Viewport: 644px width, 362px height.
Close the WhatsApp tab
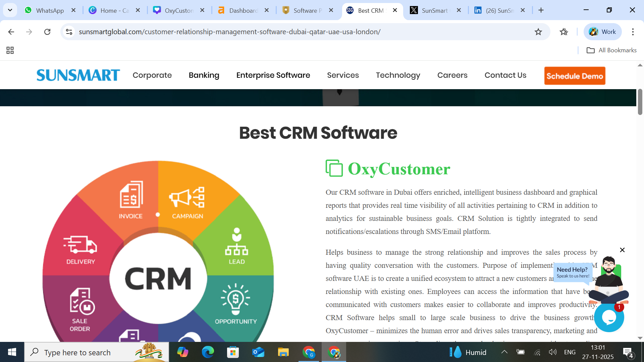[73, 10]
